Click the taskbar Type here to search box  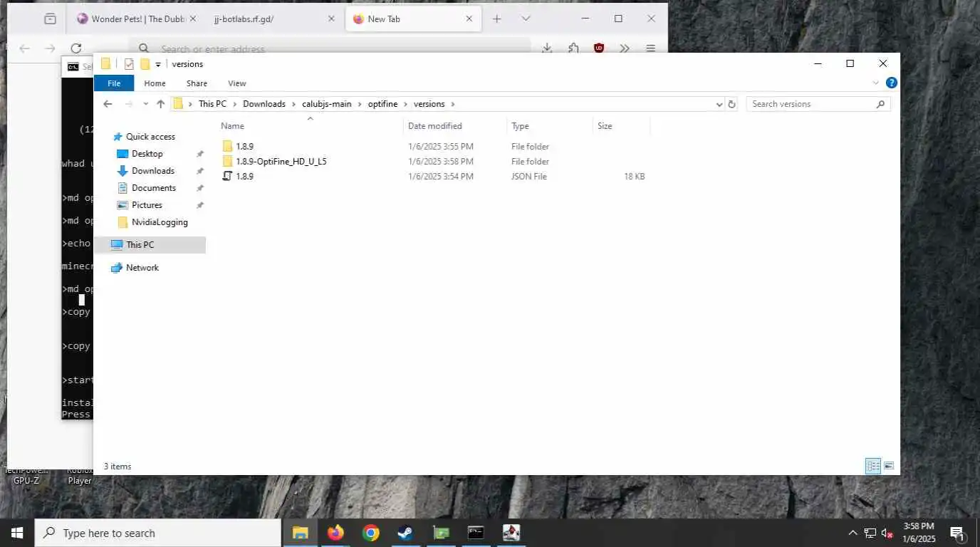pyautogui.click(x=158, y=533)
